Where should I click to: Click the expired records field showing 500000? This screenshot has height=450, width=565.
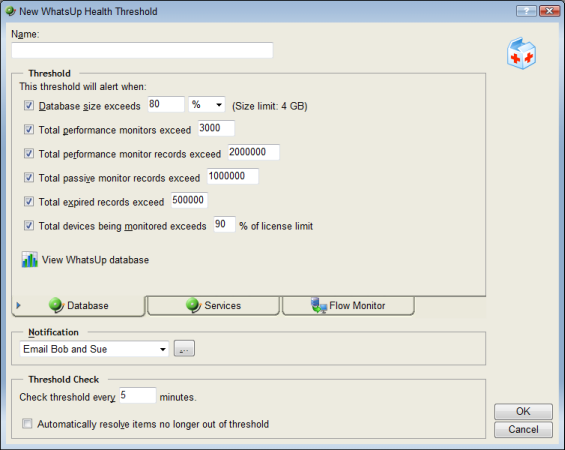click(x=189, y=200)
